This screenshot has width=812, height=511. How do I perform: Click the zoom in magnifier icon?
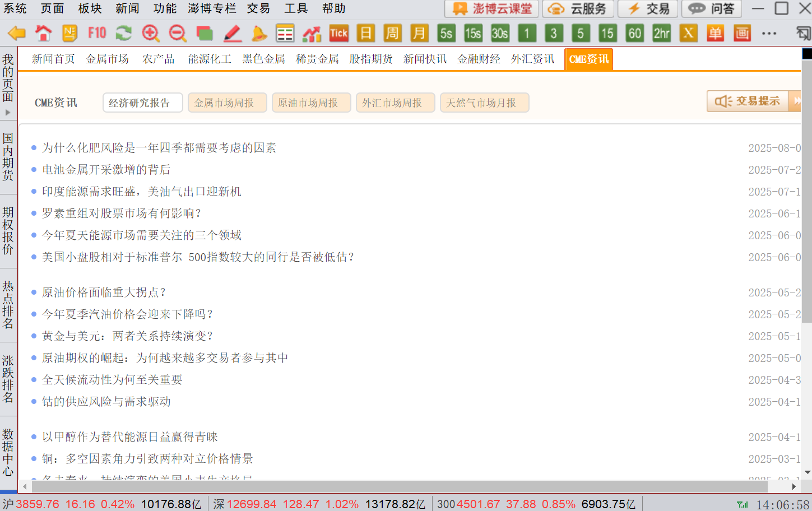[x=150, y=34]
